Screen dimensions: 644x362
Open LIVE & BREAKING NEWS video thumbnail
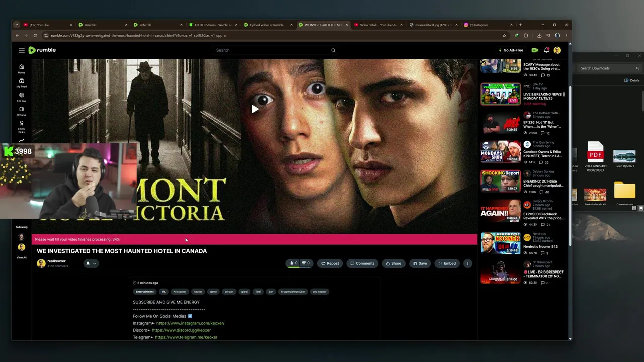[501, 94]
